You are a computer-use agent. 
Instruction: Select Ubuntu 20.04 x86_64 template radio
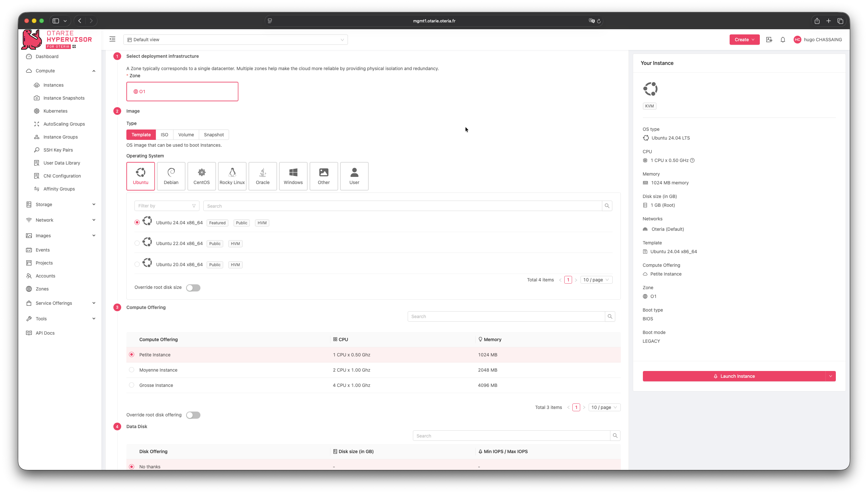[x=137, y=264]
